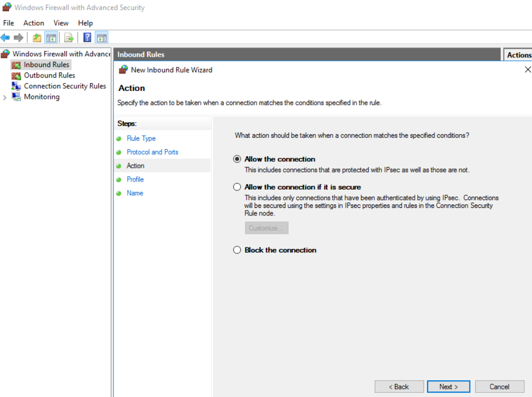Go to previous step with Back button
The height and width of the screenshot is (397, 532).
point(399,387)
